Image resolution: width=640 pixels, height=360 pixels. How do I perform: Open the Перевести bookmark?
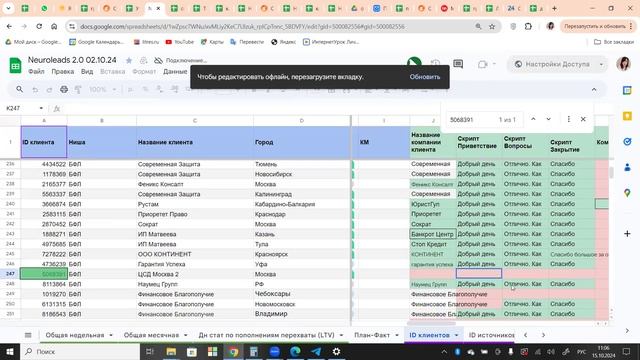point(247,42)
